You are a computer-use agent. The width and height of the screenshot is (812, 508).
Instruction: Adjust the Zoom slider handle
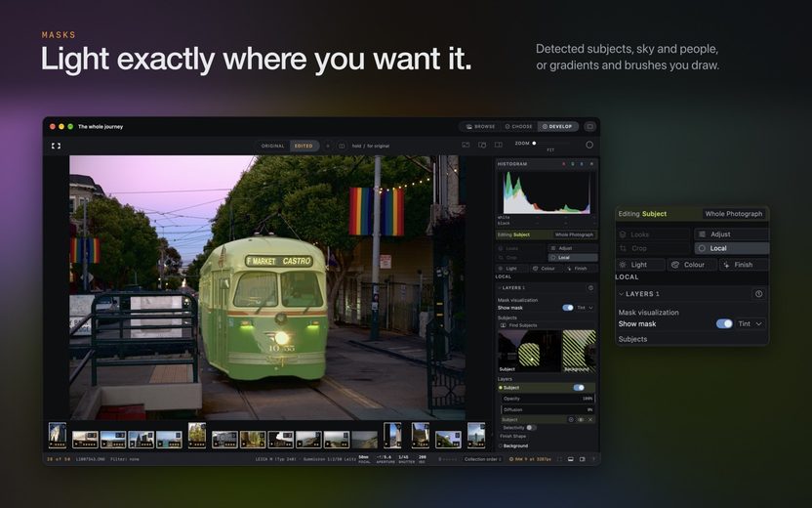click(x=534, y=144)
